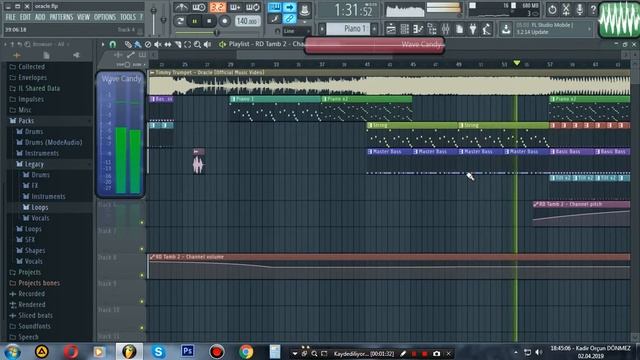Toggle playlist magnet snap icon

tap(113, 44)
